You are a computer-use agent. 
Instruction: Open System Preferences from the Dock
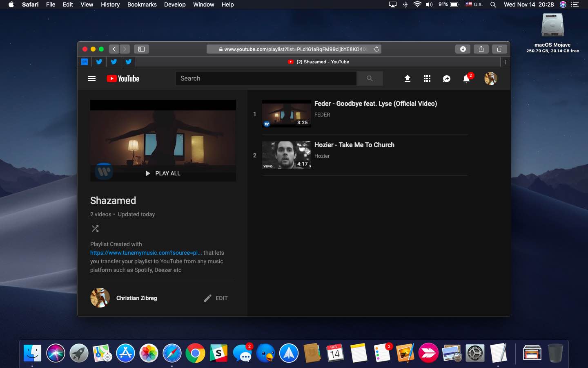[475, 353]
